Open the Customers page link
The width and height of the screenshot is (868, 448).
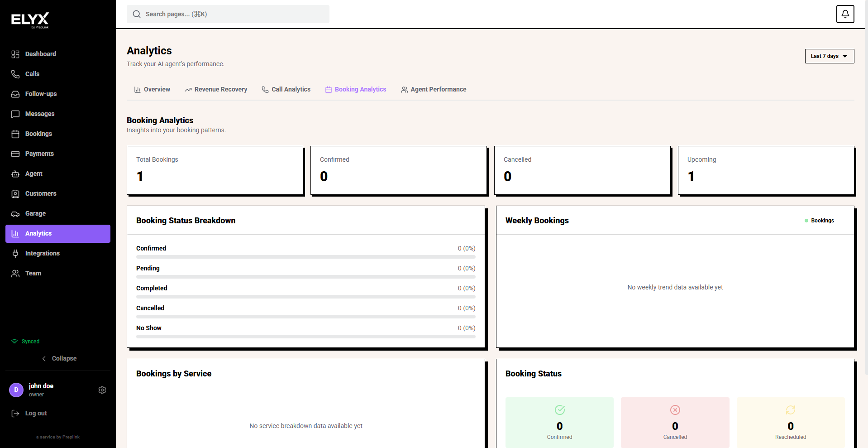pos(58,194)
